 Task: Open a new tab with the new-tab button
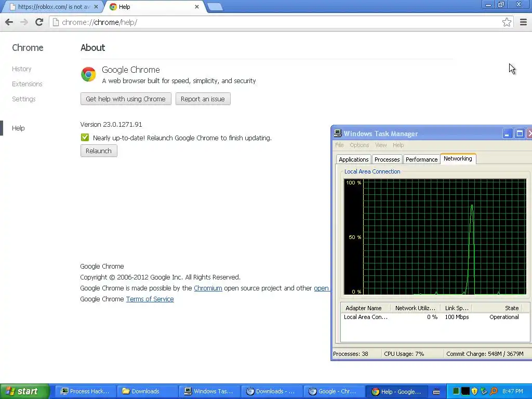pyautogui.click(x=215, y=7)
